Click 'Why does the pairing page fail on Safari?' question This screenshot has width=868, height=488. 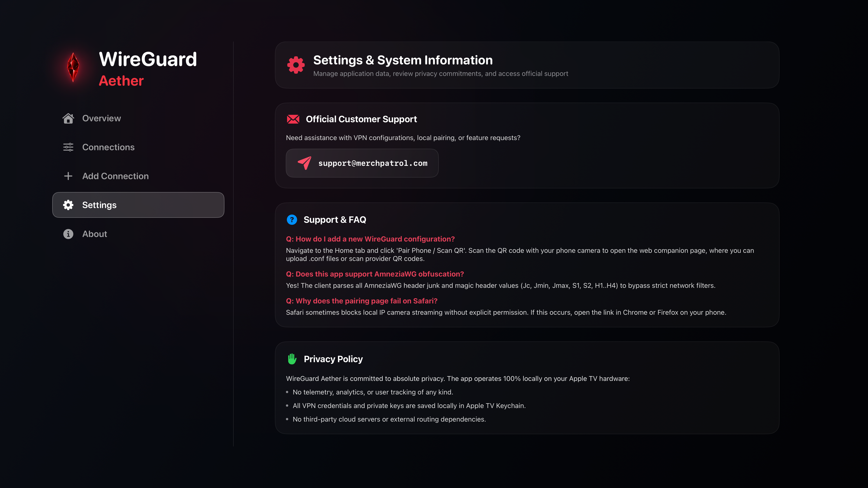[362, 301]
